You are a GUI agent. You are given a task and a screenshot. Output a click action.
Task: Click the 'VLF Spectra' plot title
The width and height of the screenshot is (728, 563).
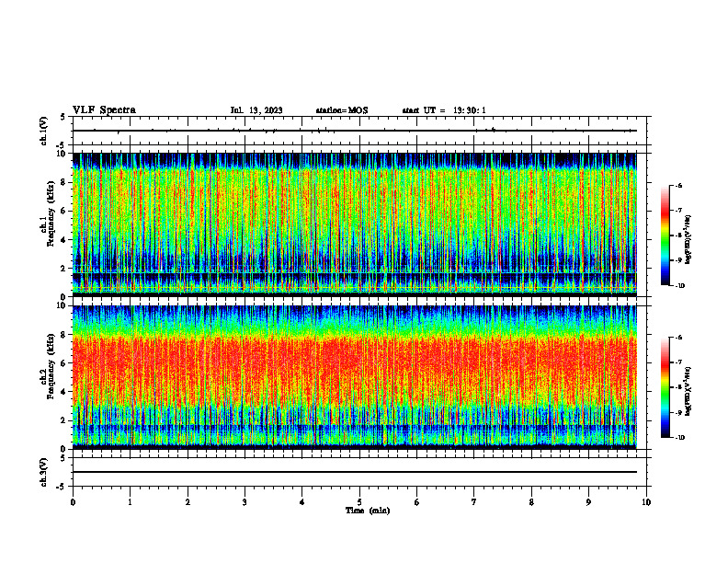[x=104, y=110]
